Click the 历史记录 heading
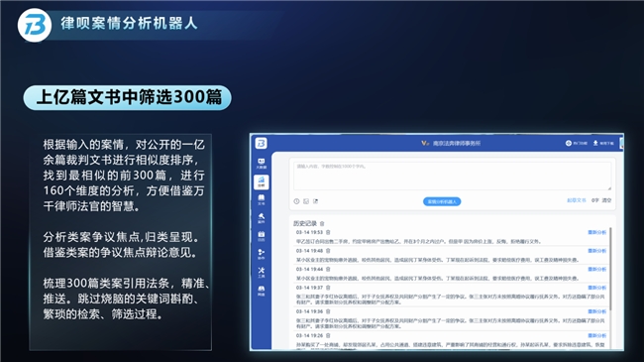This screenshot has width=644, height=362. coord(305,223)
